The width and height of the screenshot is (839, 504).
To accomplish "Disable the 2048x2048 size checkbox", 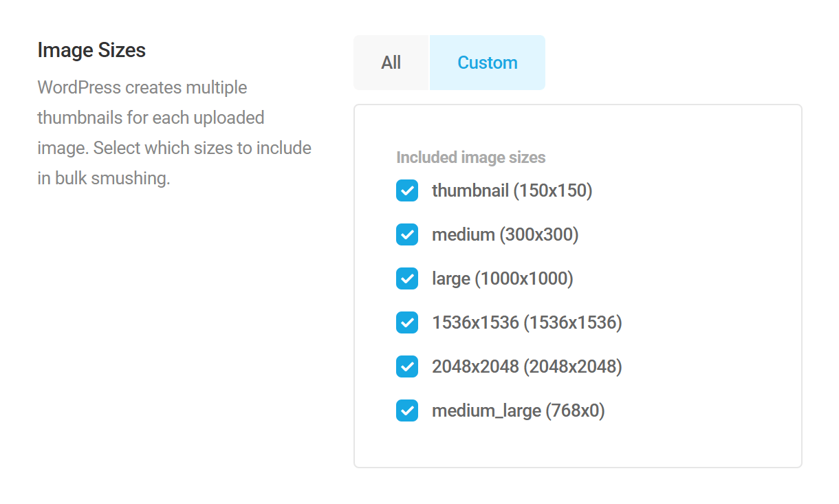I will 407,366.
